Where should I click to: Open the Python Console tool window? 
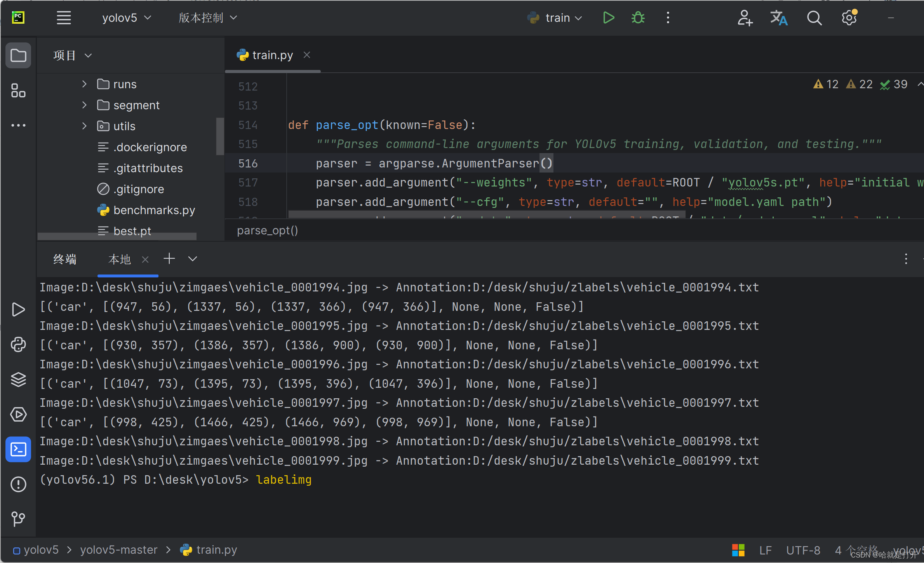(x=18, y=344)
